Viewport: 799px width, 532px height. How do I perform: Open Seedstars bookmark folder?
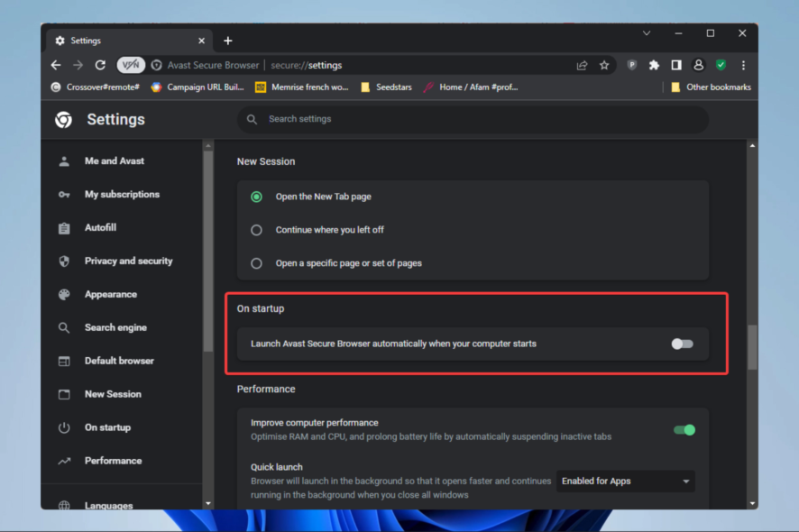(x=386, y=87)
